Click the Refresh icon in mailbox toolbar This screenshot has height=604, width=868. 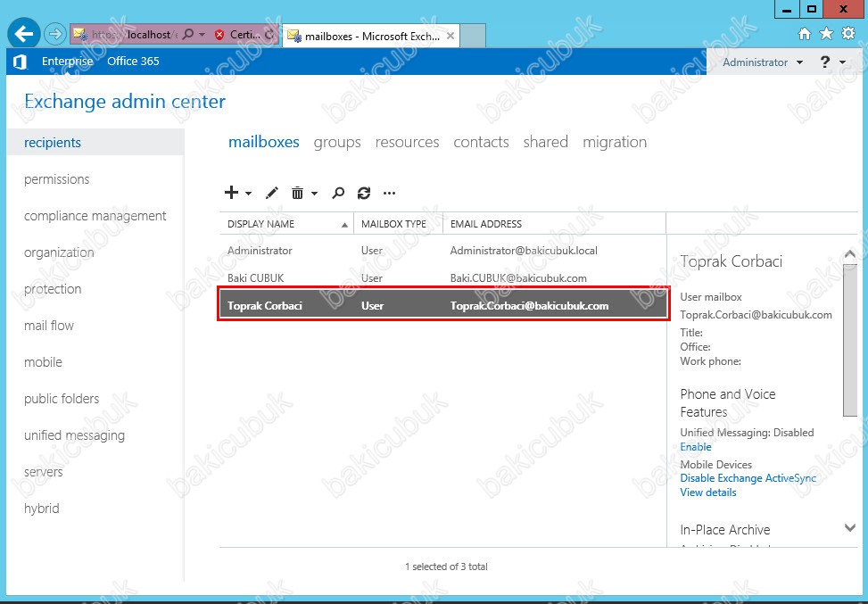click(x=364, y=193)
